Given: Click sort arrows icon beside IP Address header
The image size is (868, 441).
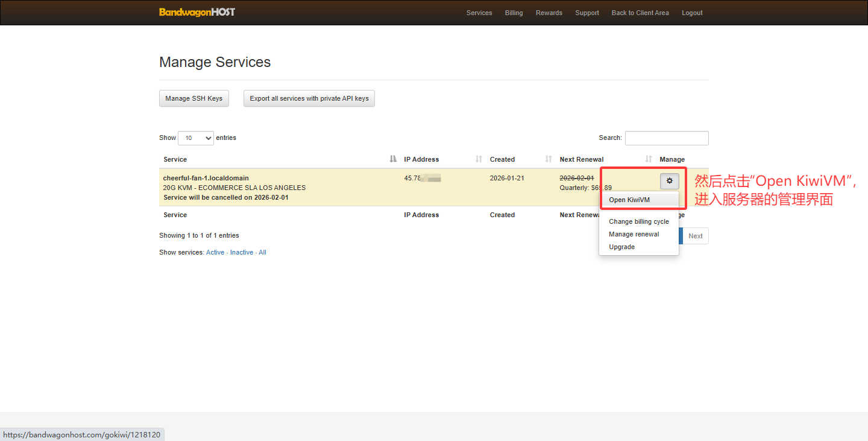Looking at the screenshot, I should click(x=479, y=159).
